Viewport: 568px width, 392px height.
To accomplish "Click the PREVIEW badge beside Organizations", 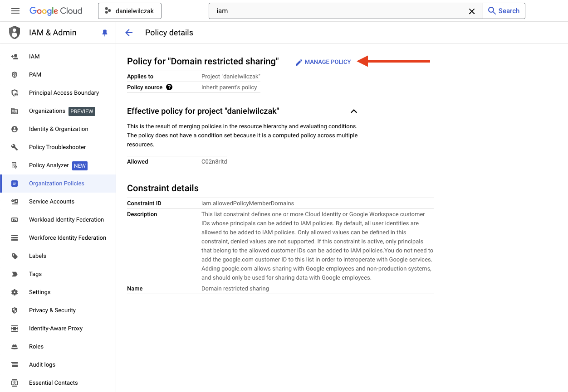I will point(82,111).
